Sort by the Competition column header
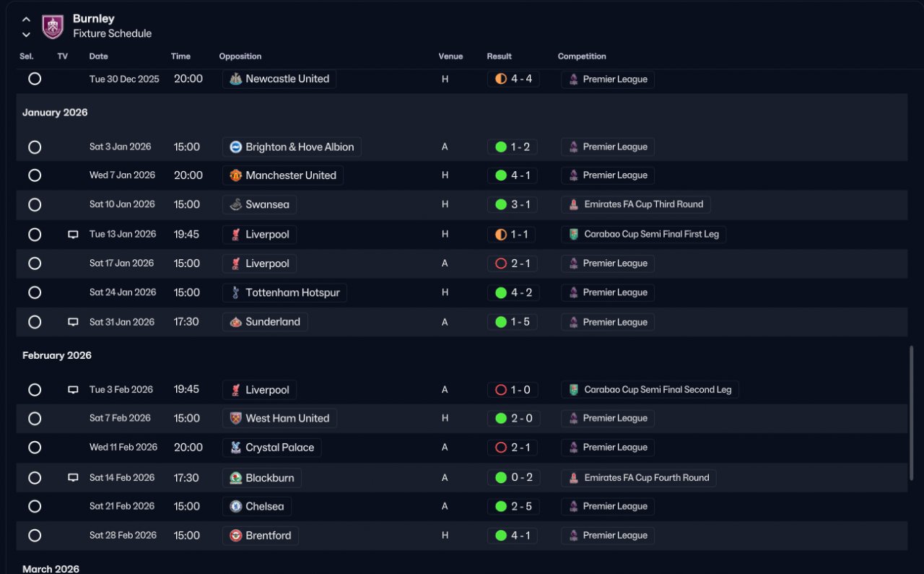The image size is (924, 574). pyautogui.click(x=582, y=56)
